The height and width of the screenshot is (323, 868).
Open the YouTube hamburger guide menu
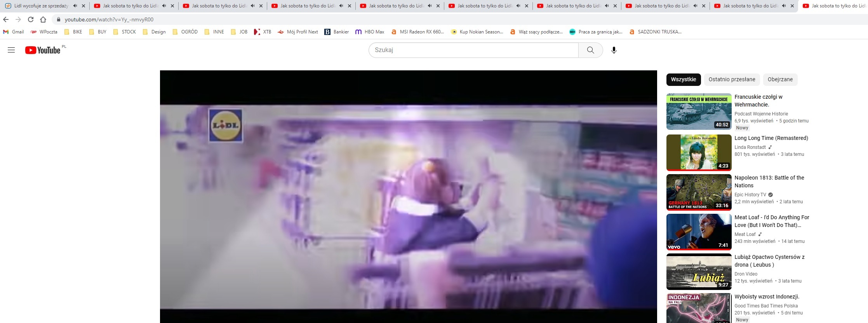coord(11,50)
